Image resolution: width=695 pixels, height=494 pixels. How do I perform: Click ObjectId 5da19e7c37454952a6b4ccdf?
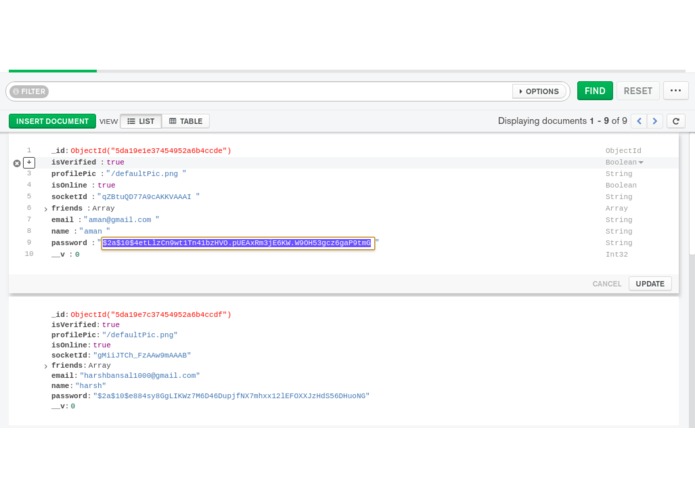[151, 315]
